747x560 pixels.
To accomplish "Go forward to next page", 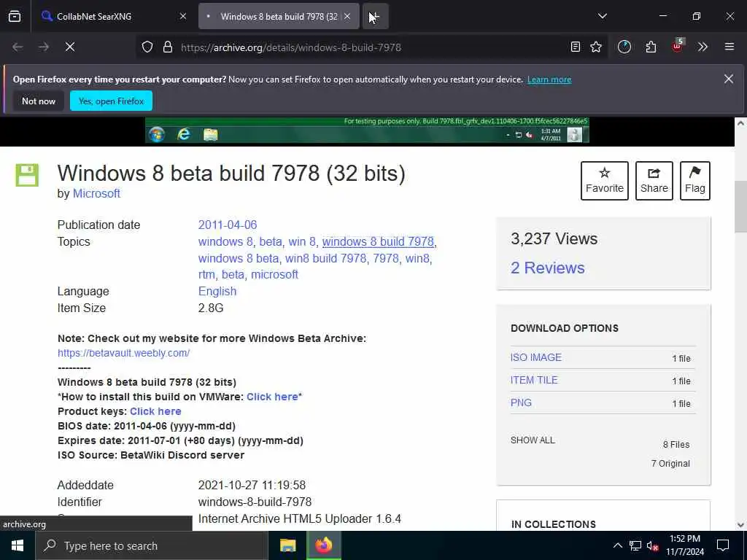I will click(x=44, y=47).
